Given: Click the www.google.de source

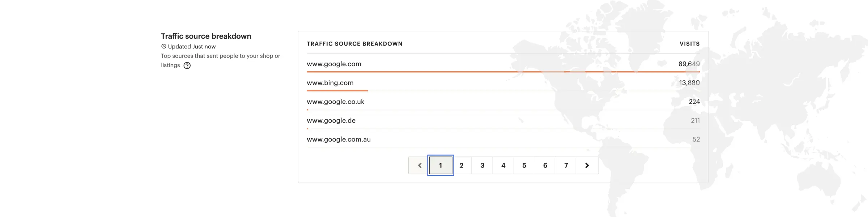Looking at the screenshot, I should (331, 120).
